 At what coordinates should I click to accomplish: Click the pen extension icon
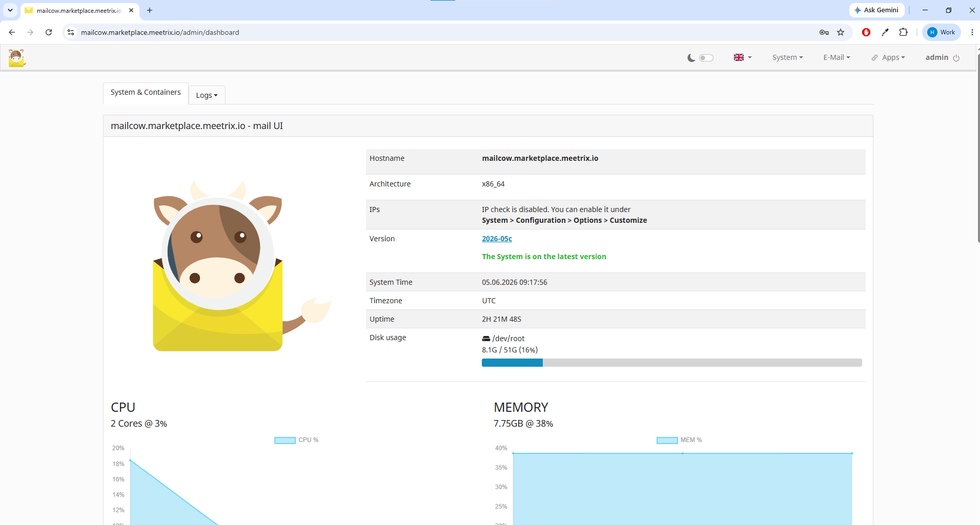(885, 32)
